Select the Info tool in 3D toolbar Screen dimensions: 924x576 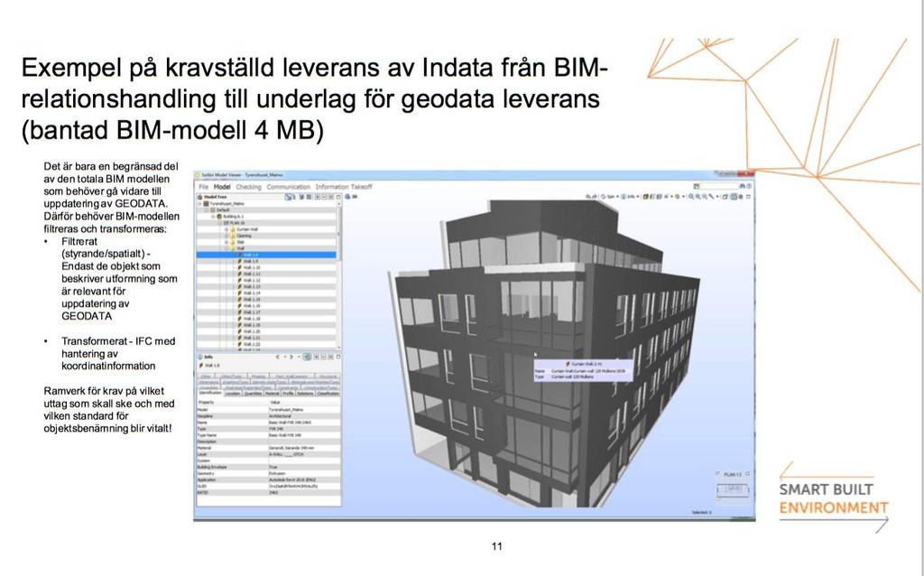click(x=630, y=197)
